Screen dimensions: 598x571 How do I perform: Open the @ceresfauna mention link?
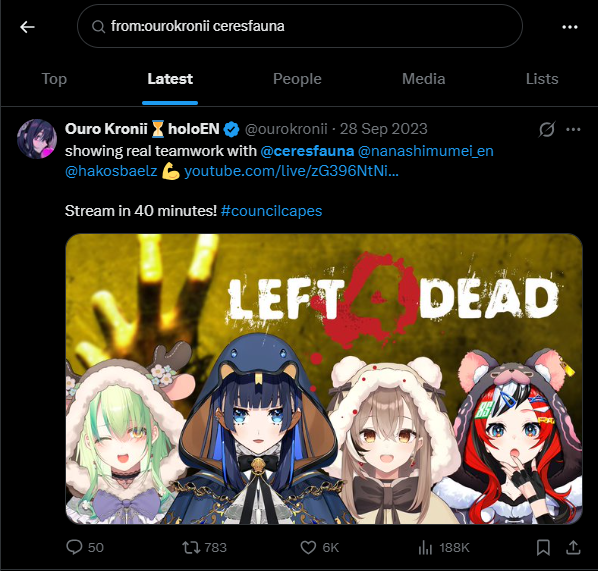coord(307,151)
